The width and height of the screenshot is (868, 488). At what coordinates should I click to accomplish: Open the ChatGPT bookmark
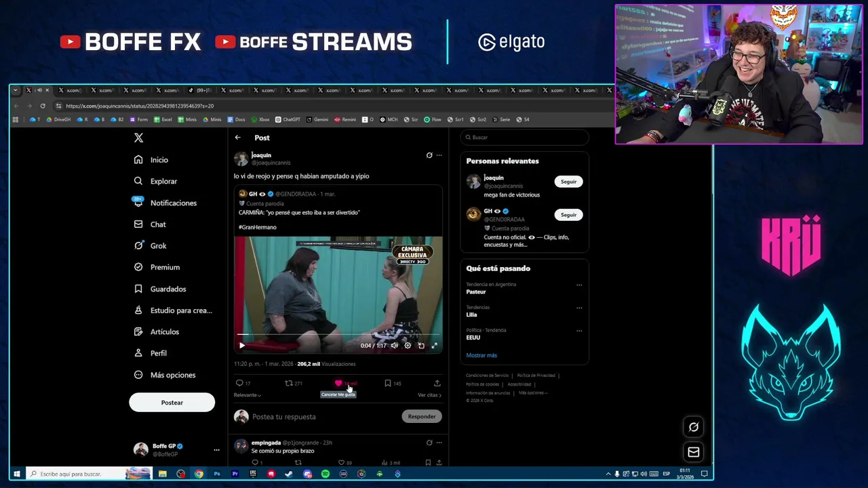tap(288, 119)
